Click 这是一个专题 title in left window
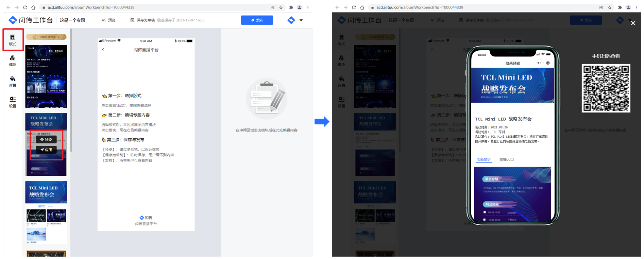 click(72, 20)
